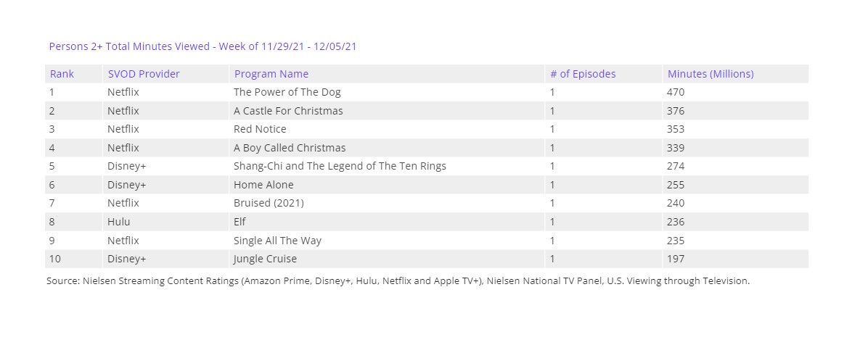The width and height of the screenshot is (868, 337).
Task: Select the Shang-Chi program name cell
Action: pos(340,166)
